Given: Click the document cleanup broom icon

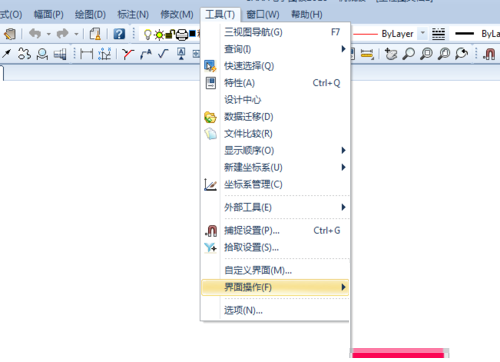Looking at the screenshot, I should click(95, 34).
